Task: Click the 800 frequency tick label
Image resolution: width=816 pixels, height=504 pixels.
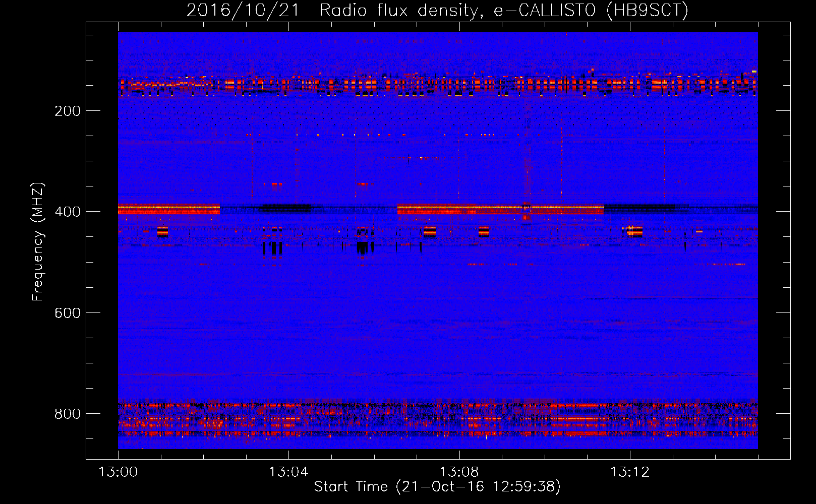Action: (x=68, y=414)
